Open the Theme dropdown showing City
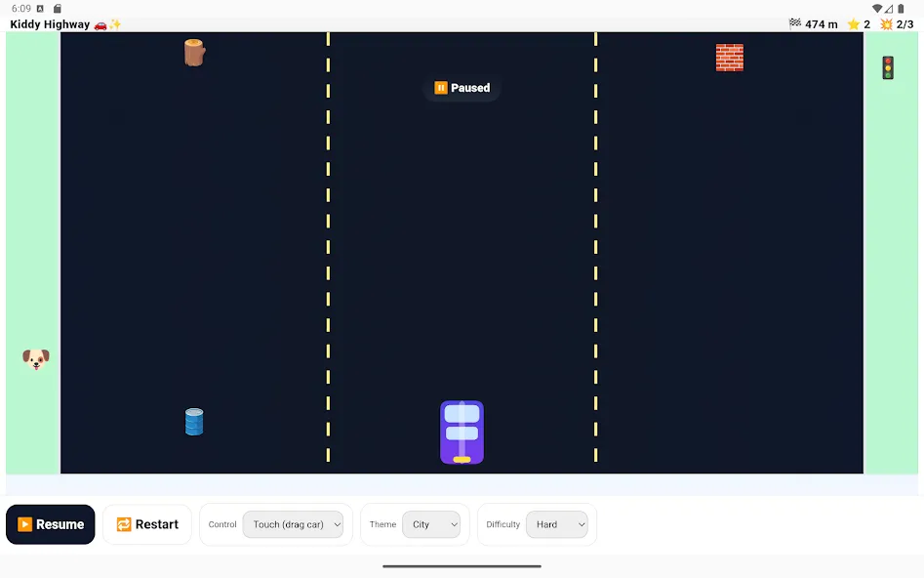This screenshot has height=578, width=924. 431,524
